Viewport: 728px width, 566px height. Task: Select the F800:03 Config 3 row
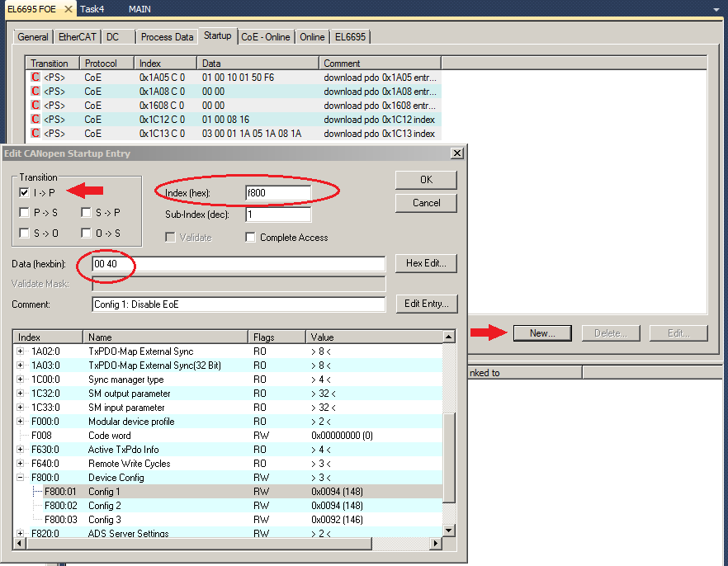[x=228, y=519]
